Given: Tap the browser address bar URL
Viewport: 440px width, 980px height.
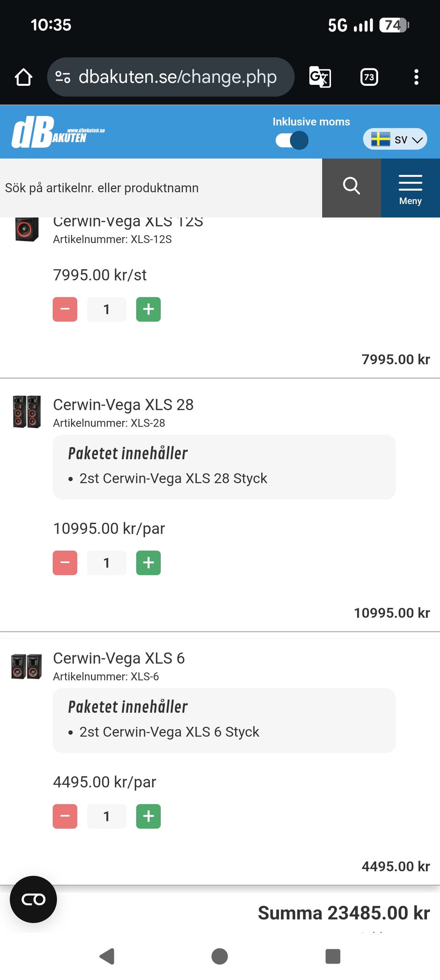Looking at the screenshot, I should (x=177, y=77).
